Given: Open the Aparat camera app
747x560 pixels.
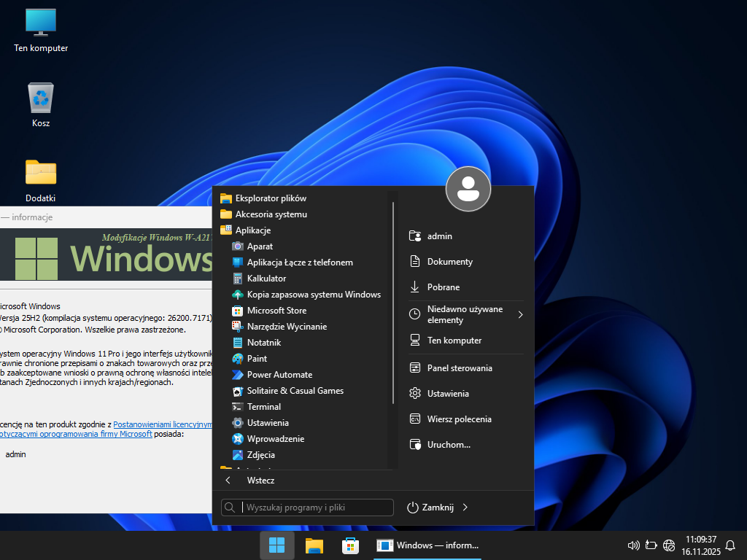Looking at the screenshot, I should [x=260, y=246].
